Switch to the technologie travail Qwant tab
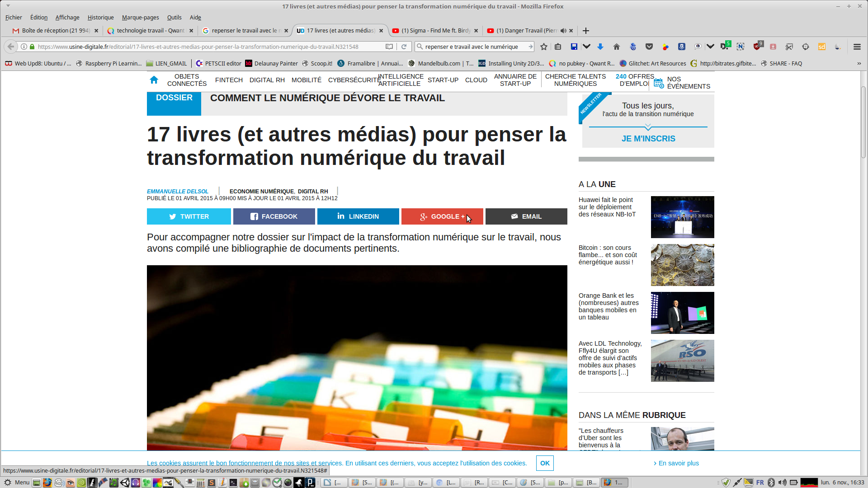The height and width of the screenshot is (488, 868). tap(150, 31)
